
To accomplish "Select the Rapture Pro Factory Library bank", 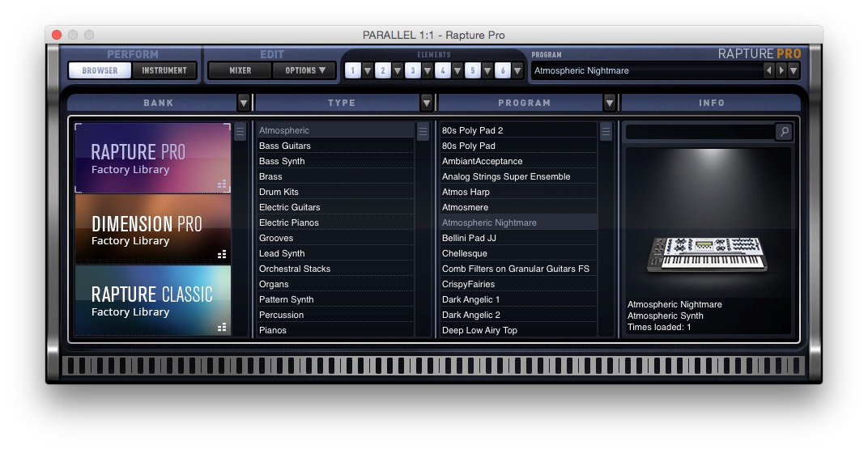I will tap(153, 158).
